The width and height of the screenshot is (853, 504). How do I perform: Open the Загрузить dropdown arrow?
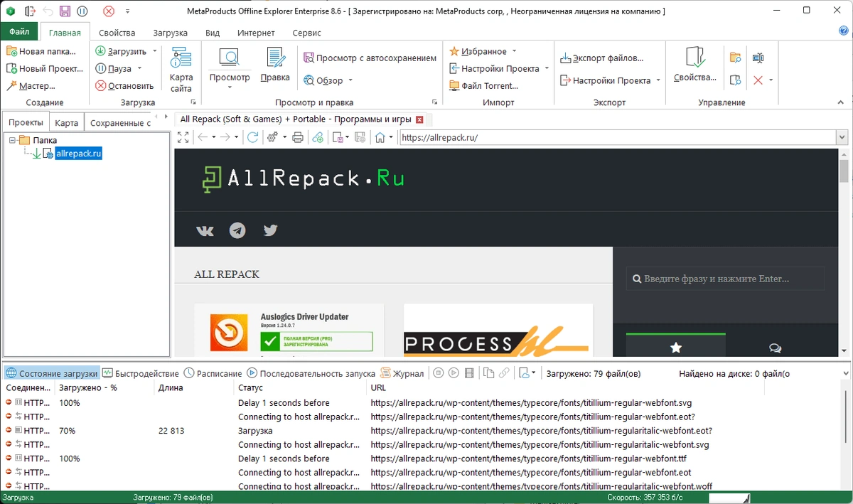pos(154,51)
